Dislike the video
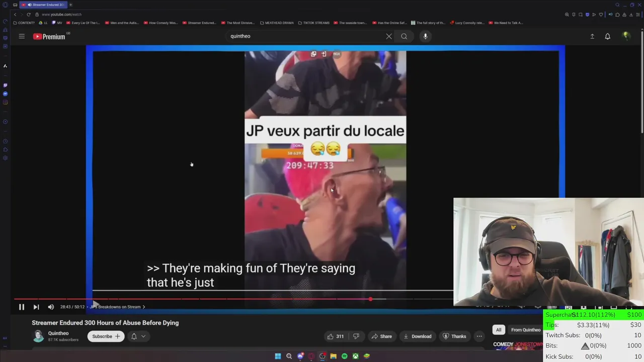The width and height of the screenshot is (644, 362). (x=356, y=336)
